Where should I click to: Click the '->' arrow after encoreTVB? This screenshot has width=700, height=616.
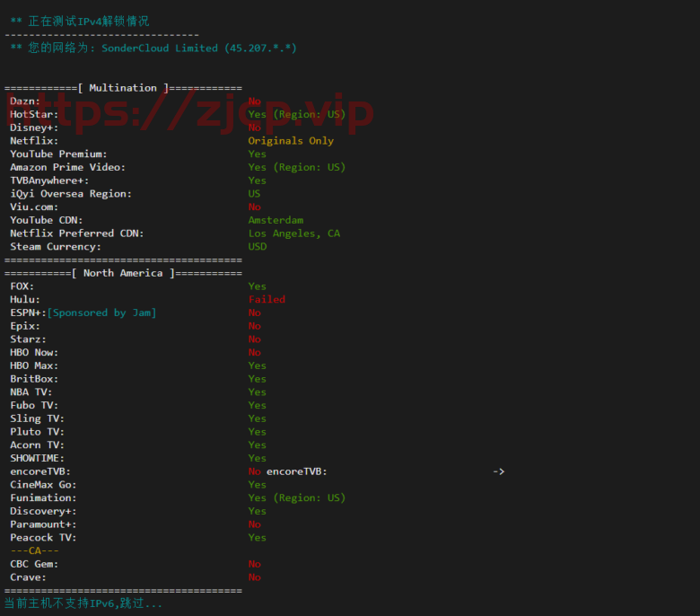point(499,471)
